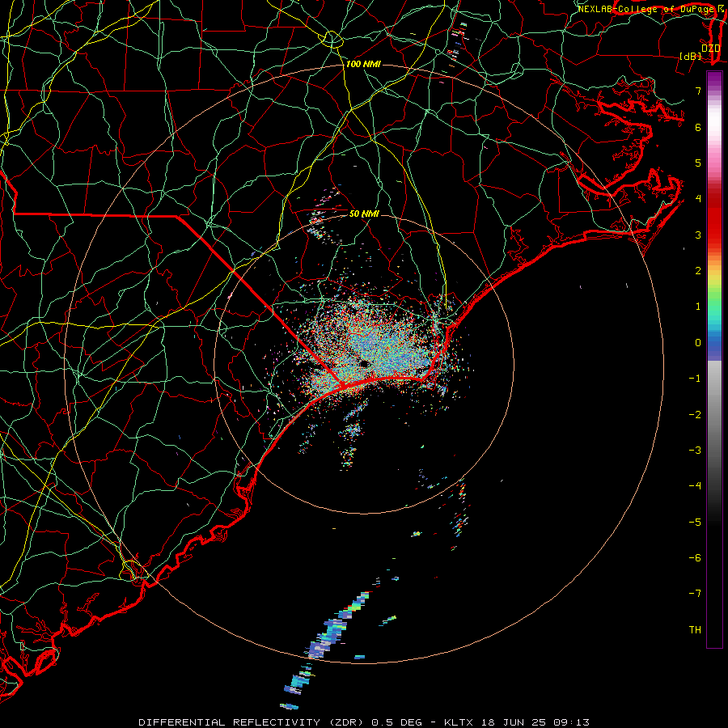Click the '7' value on color scale
Screen dimensions: 728x728
pos(698,91)
